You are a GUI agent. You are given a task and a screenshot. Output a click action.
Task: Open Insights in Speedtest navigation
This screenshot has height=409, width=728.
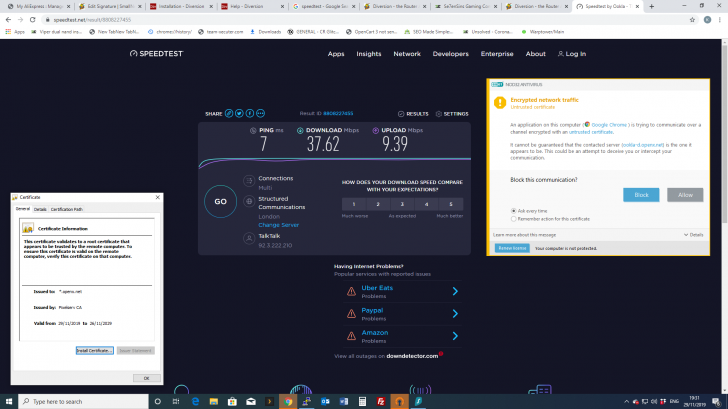(x=369, y=54)
